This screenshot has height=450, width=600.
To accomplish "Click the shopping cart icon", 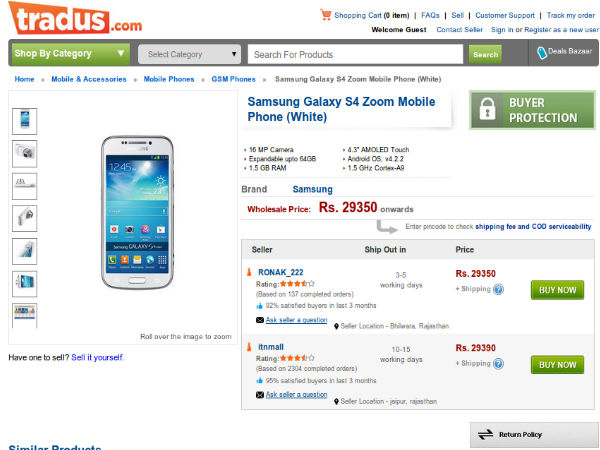I will [326, 15].
